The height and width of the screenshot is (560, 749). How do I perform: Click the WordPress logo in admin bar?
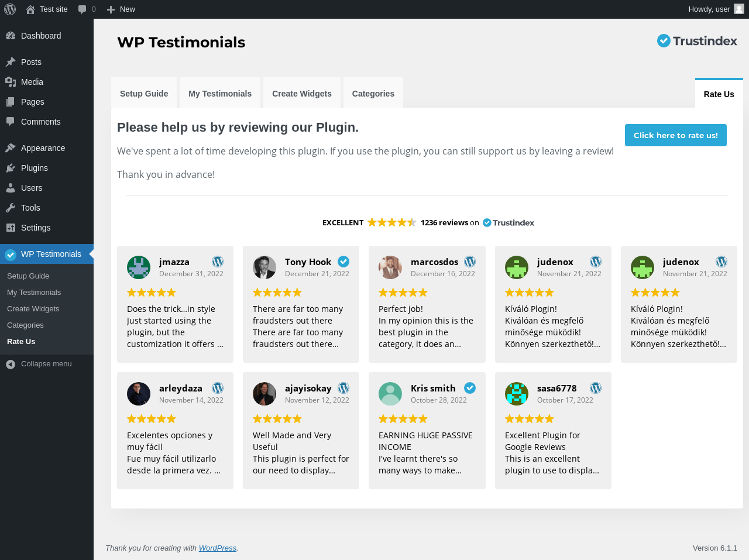pyautogui.click(x=10, y=9)
